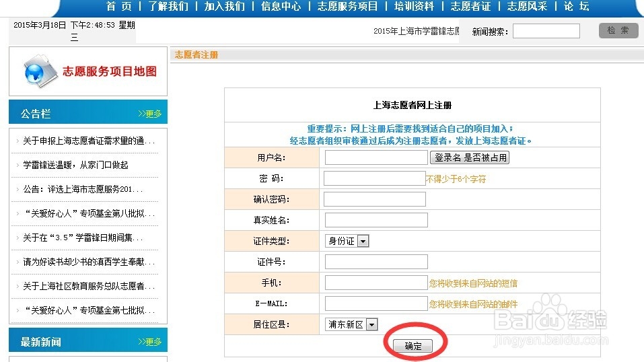This screenshot has height=362, width=644.
Task: Open notice 关于上海社区教育服务总队志愿者...
Action: click(89, 287)
